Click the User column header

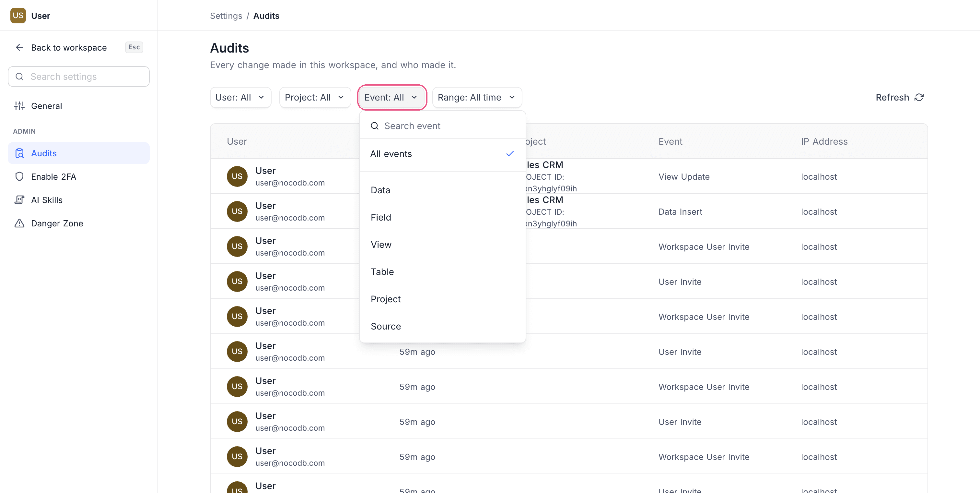pos(237,141)
